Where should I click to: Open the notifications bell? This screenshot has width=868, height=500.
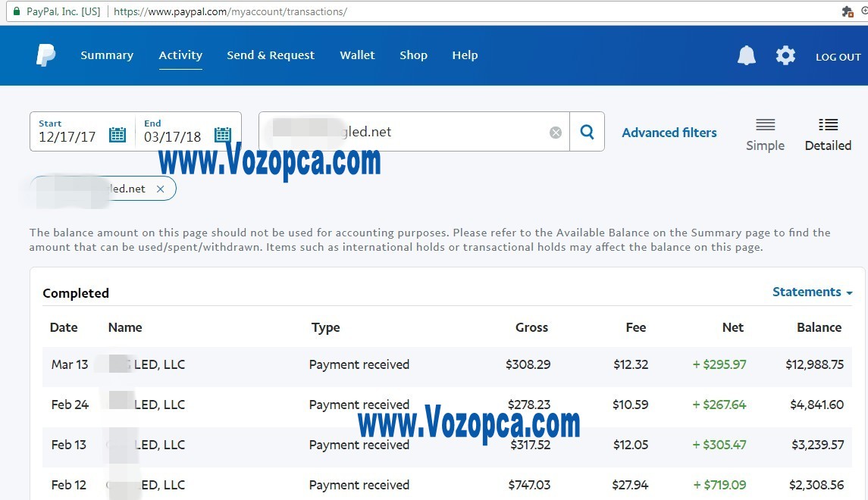[746, 55]
